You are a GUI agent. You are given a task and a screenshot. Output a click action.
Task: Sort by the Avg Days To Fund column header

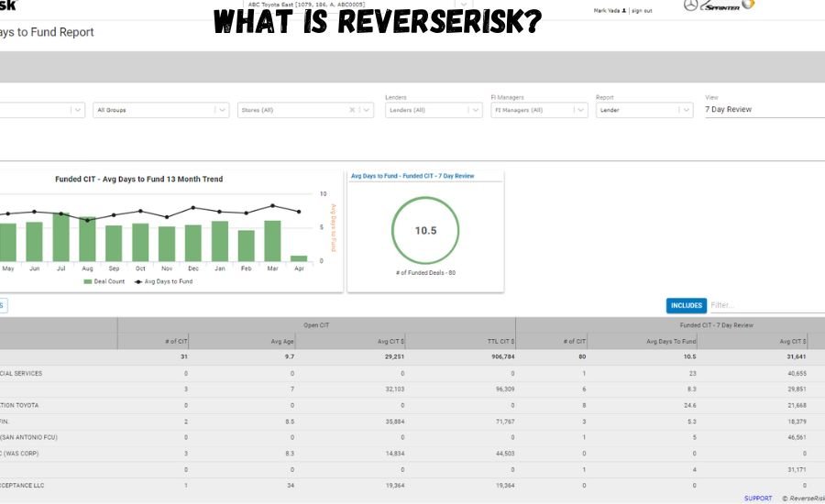point(671,342)
